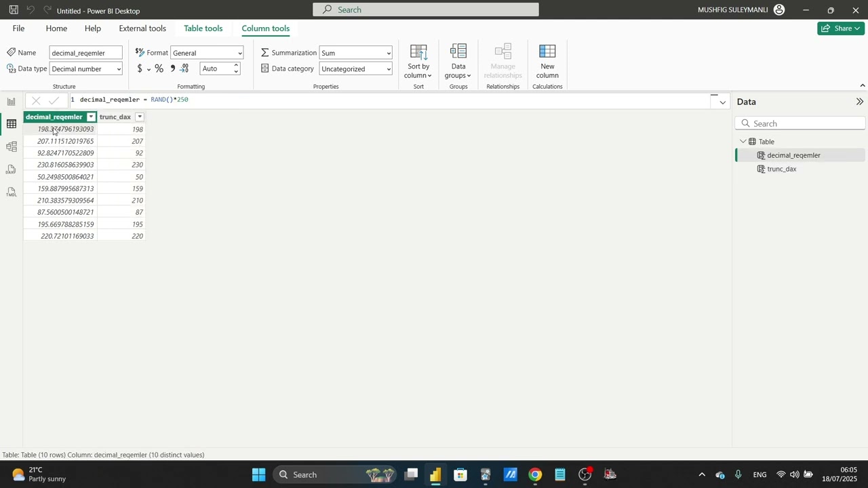
Task: Click ENG language indicator in tray
Action: click(x=759, y=474)
